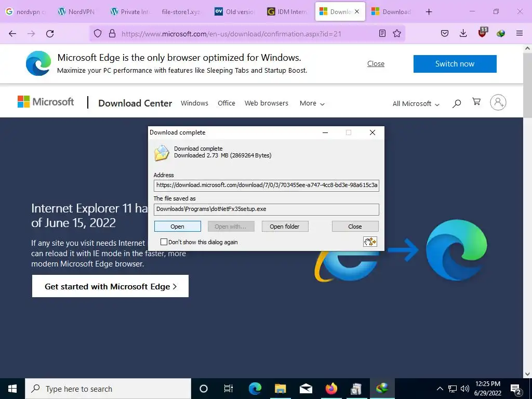Click the Open folder button
The width and height of the screenshot is (532, 399).
coord(285,227)
